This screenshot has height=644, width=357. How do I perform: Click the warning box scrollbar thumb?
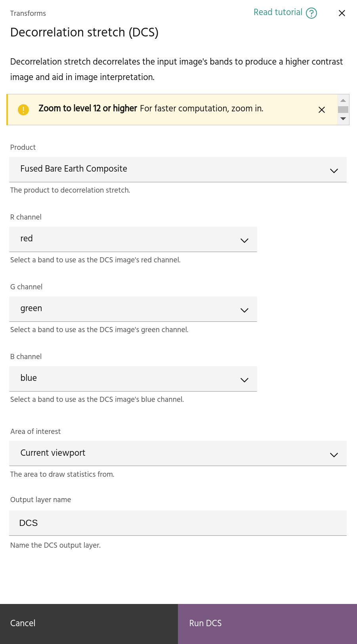(x=343, y=109)
